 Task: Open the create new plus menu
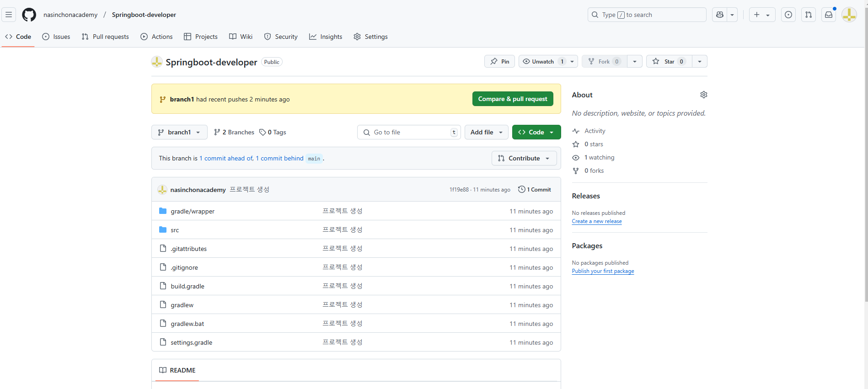coord(762,15)
